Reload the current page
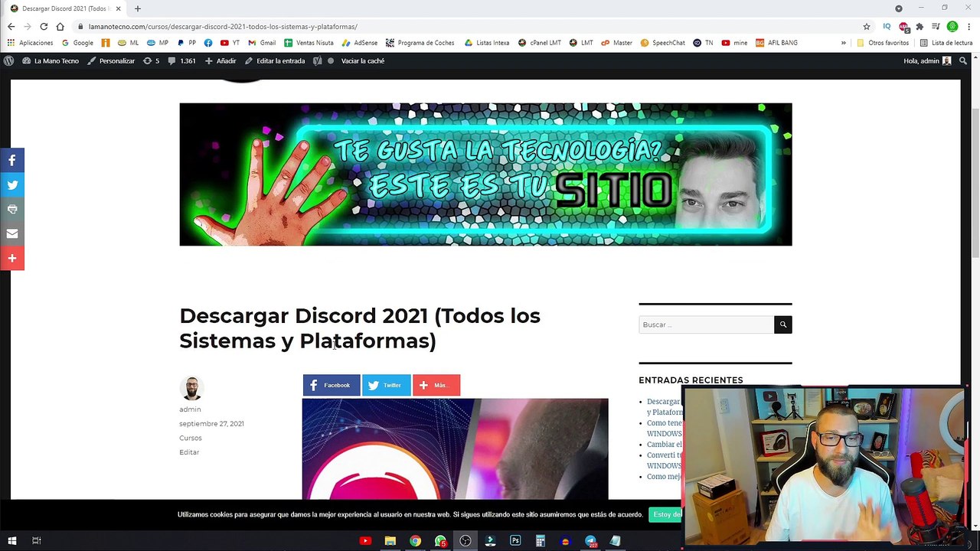 coord(44,27)
